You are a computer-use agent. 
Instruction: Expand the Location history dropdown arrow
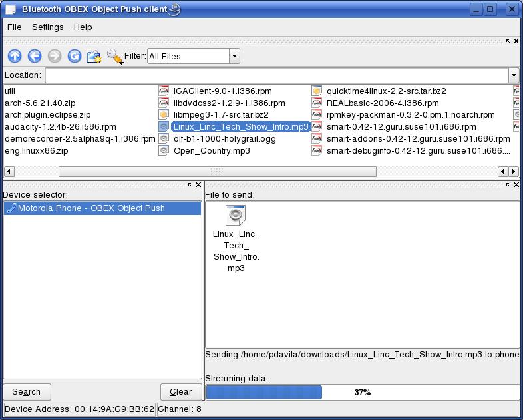coord(513,75)
